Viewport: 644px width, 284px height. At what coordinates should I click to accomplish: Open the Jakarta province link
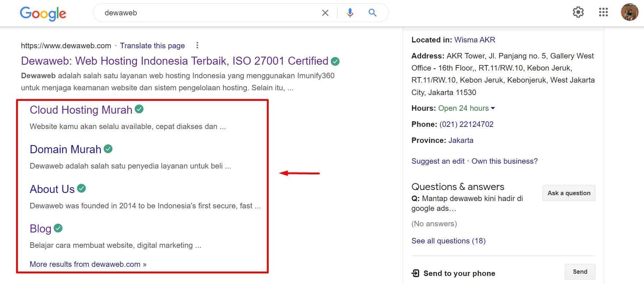(461, 140)
